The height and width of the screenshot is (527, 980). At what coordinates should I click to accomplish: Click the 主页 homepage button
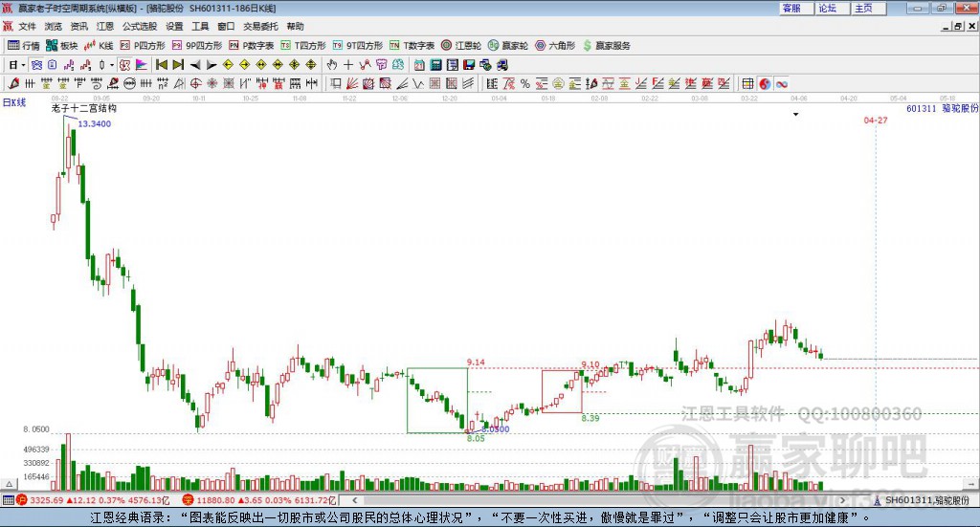point(869,8)
